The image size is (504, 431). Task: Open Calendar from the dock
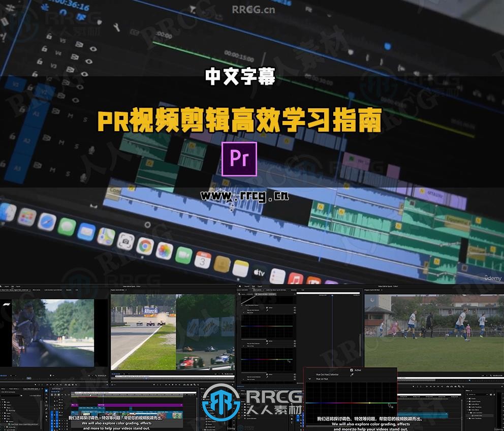point(203,261)
